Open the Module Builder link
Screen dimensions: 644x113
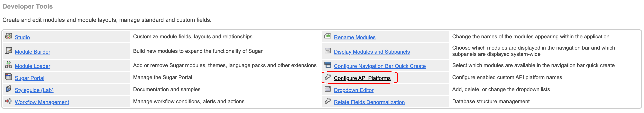click(33, 52)
